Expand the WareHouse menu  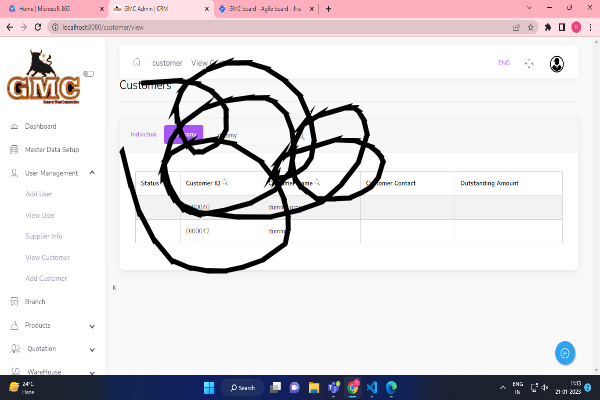[x=92, y=372]
